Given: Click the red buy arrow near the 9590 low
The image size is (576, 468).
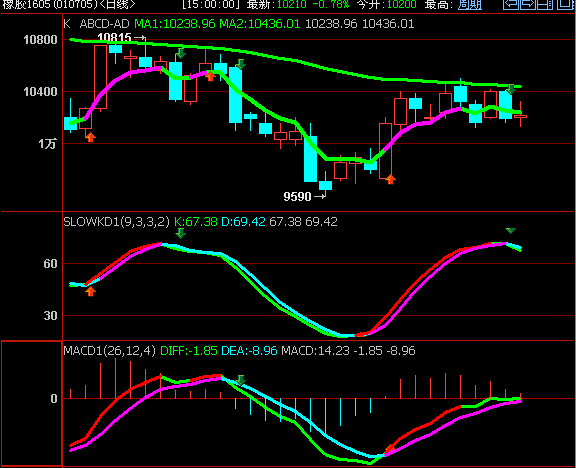Looking at the screenshot, I should 390,179.
